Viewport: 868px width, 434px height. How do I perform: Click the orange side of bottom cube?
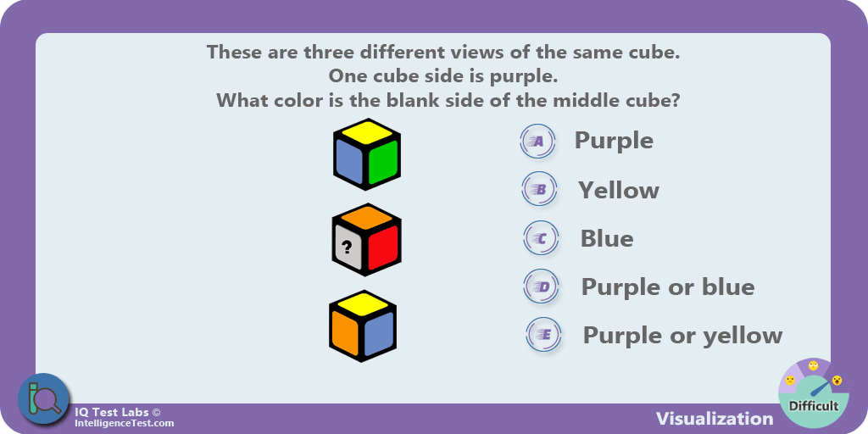click(x=346, y=334)
